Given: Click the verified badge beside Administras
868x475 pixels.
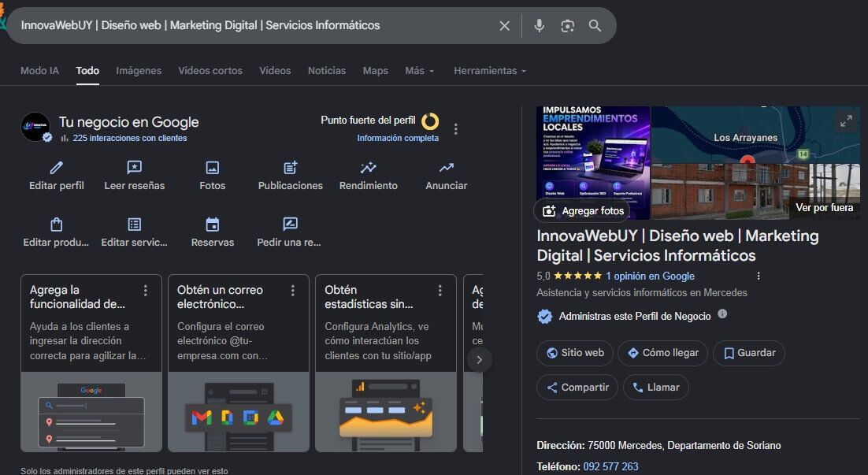Looking at the screenshot, I should click(x=545, y=316).
